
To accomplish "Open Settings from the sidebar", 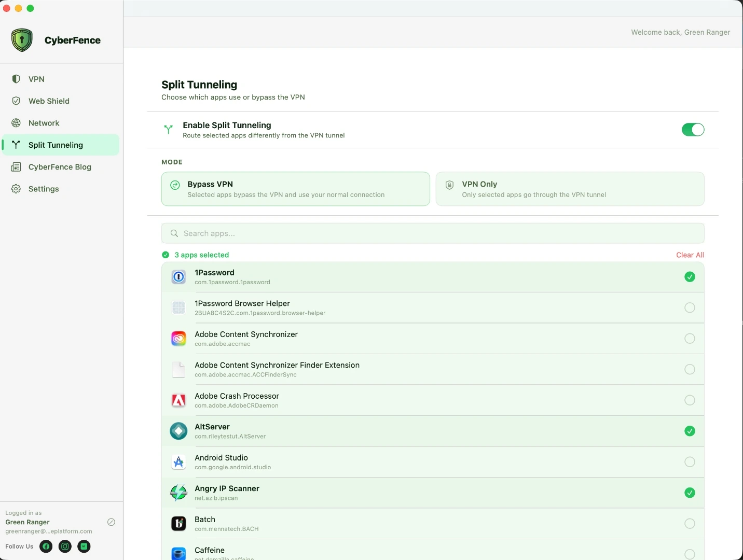I will click(x=61, y=189).
